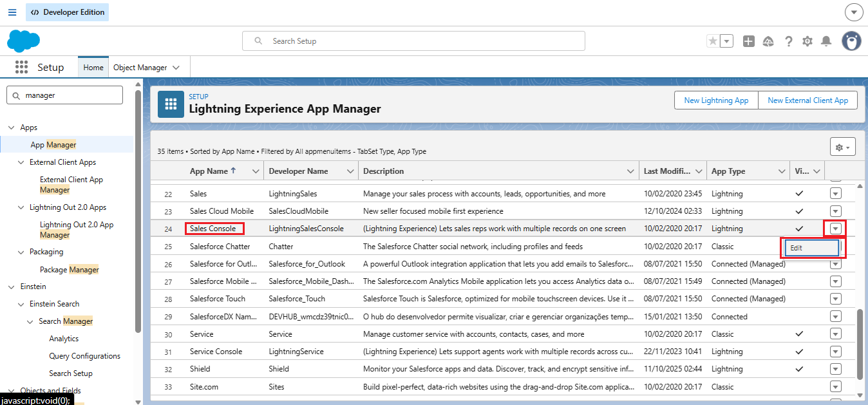Viewport: 868px width, 405px height.
Task: Click the SalesforceDX app name cell
Action: (x=223, y=317)
